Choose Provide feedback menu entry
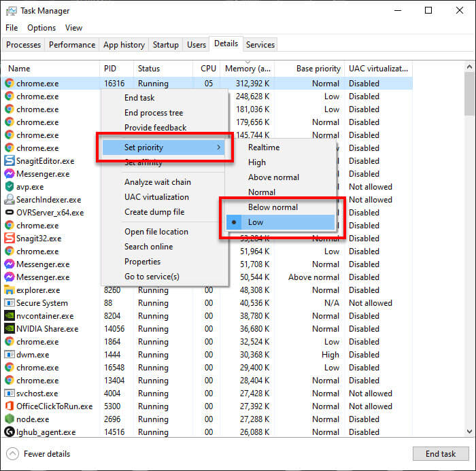This screenshot has height=471, width=476. click(165, 128)
